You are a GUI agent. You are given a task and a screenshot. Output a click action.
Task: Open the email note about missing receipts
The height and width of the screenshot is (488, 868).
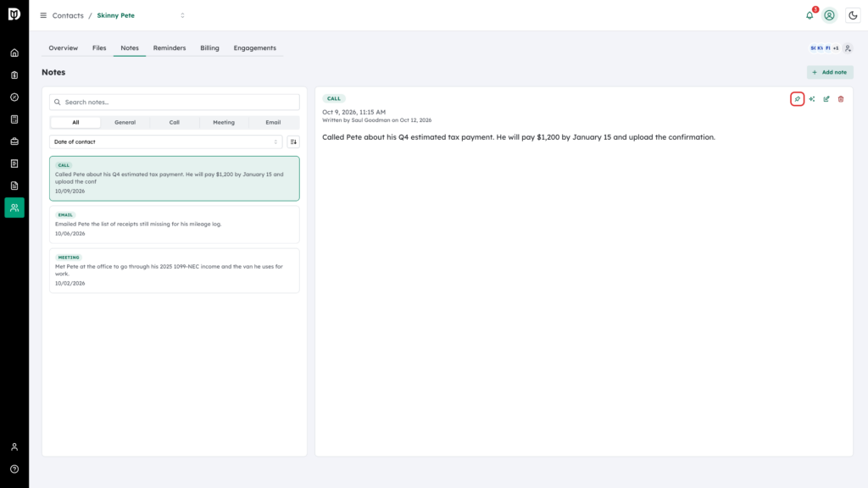coord(175,224)
